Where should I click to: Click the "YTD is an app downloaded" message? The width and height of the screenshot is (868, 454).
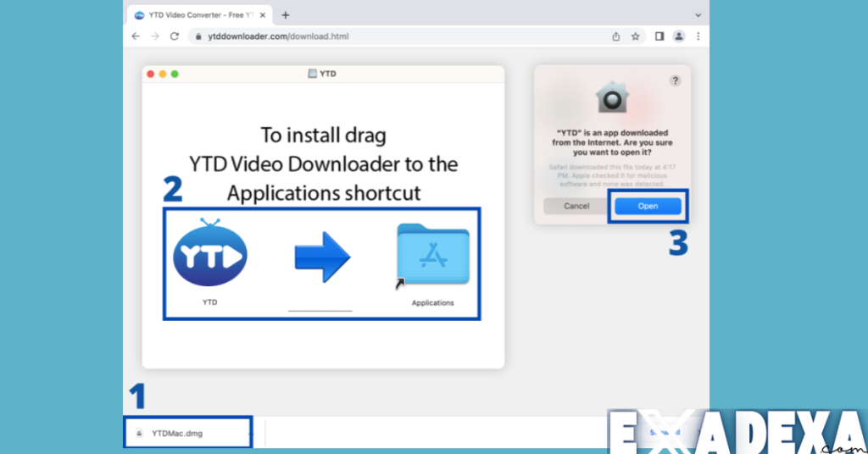click(x=612, y=142)
